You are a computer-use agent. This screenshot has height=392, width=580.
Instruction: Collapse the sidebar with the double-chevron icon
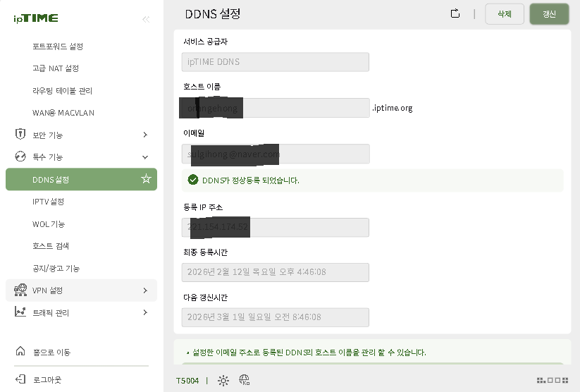point(146,19)
